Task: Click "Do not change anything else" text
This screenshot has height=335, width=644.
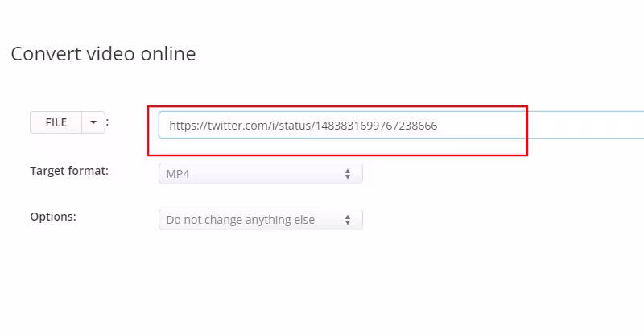Action: click(x=240, y=220)
